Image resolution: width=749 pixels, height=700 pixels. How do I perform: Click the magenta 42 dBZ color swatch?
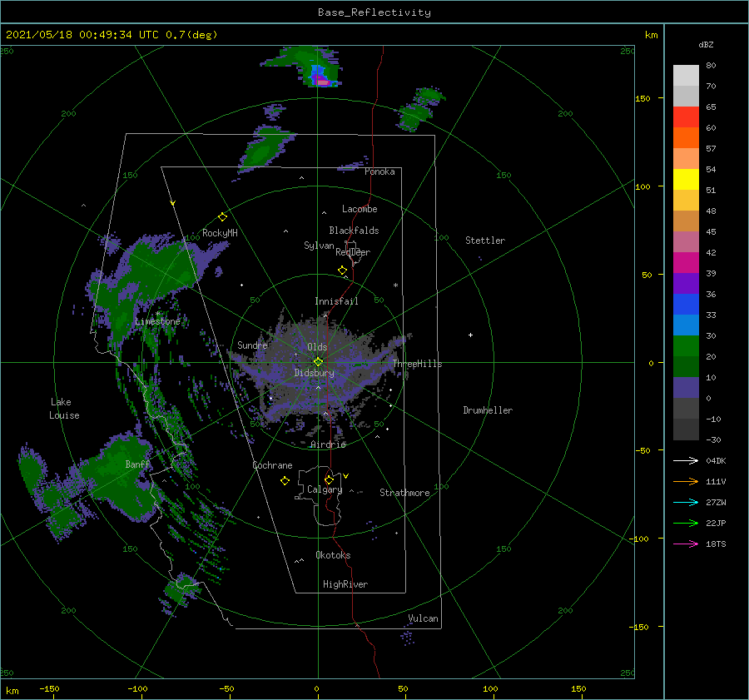[x=686, y=263]
